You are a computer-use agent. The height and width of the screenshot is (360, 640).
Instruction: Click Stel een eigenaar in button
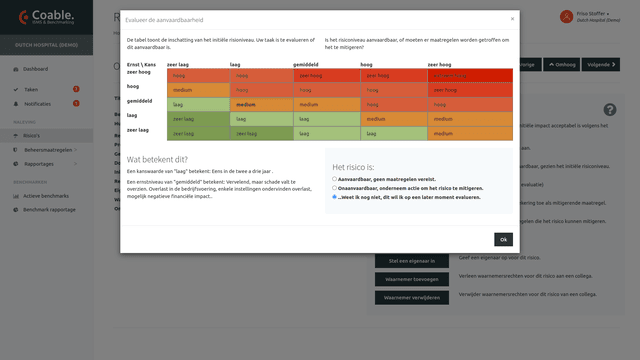412,261
